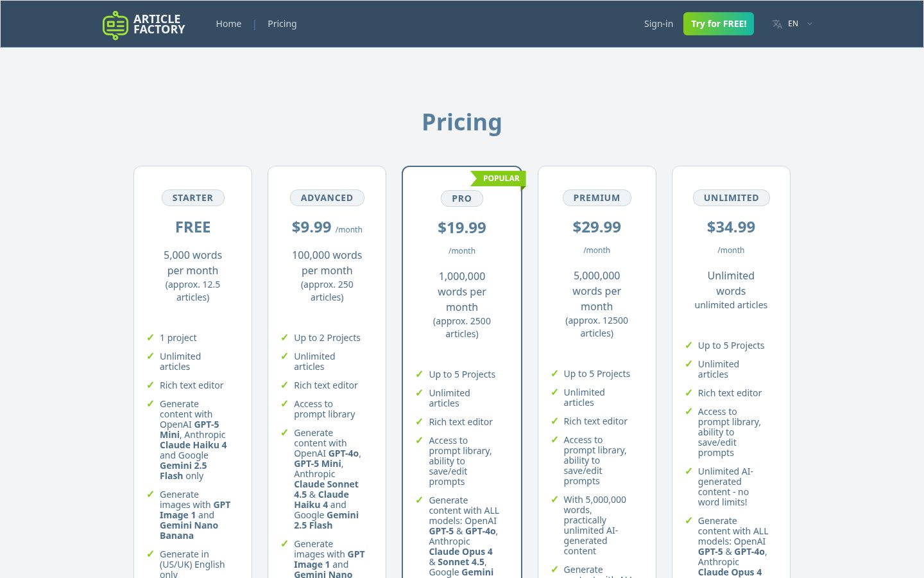
Task: Select the PRO plan badge
Action: pos(462,198)
